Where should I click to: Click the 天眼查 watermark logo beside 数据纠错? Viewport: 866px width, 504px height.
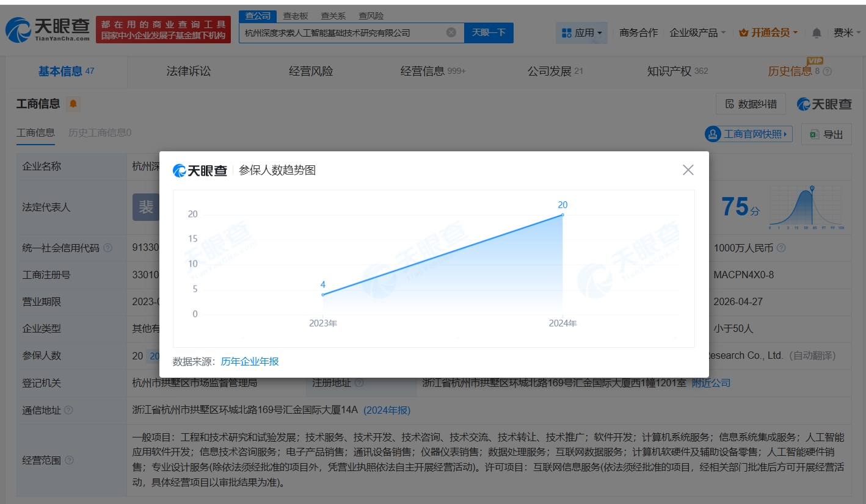point(824,104)
